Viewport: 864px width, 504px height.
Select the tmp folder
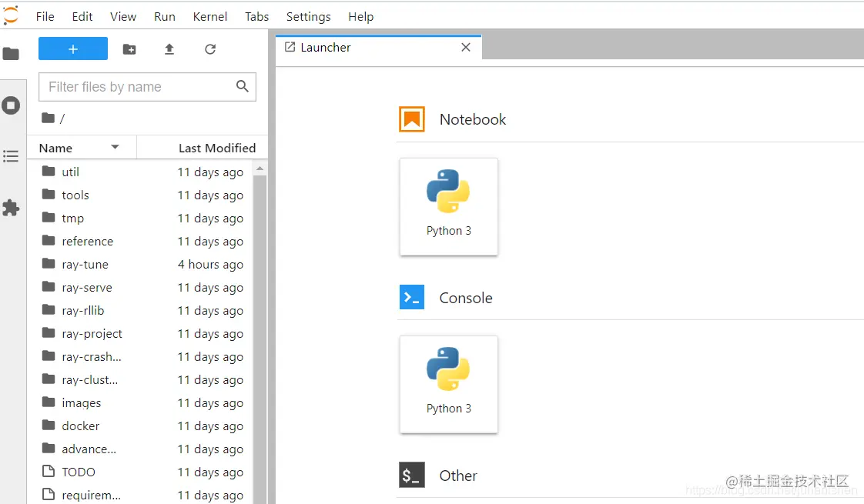(x=140, y=218)
